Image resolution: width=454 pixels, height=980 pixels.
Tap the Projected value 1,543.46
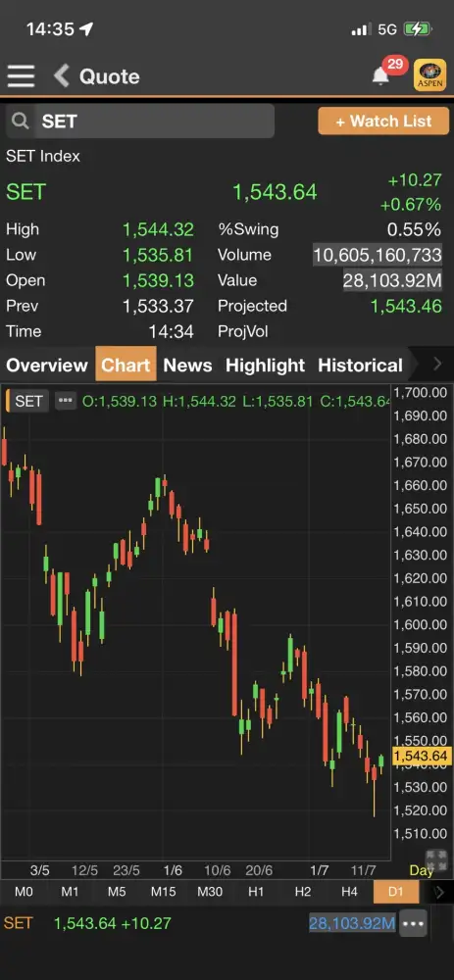[406, 306]
